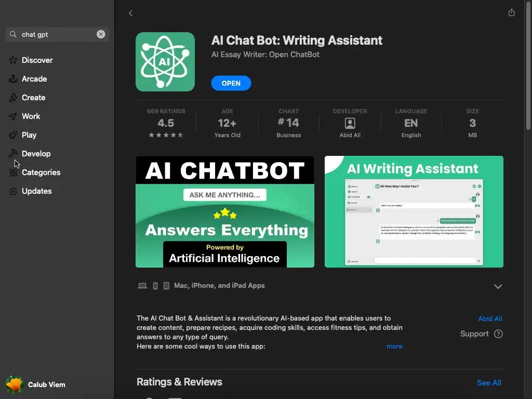Open the app with OPEN button
Image resolution: width=532 pixels, height=399 pixels.
point(231,83)
